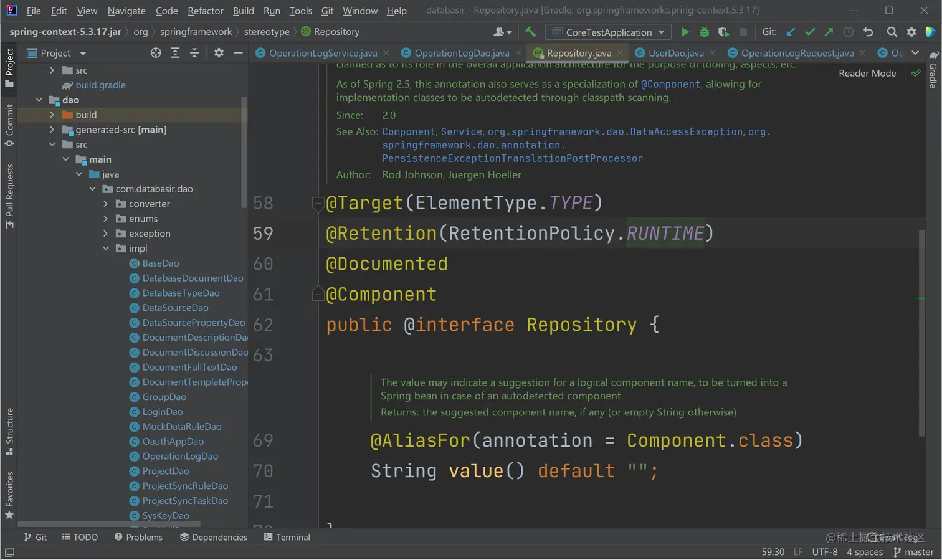Show hidden editor tabs dropdown arrow
Screen dimensions: 942x560
(x=915, y=53)
